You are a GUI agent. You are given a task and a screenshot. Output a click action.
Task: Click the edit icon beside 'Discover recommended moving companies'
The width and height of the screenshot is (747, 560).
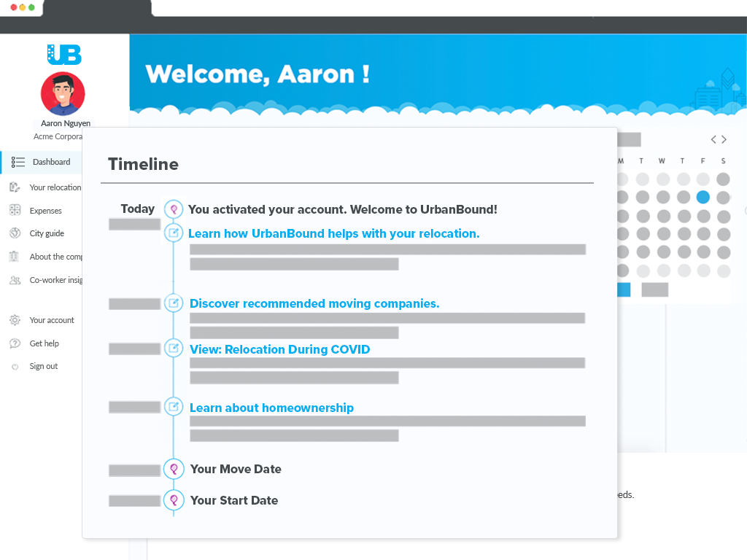pos(174,303)
